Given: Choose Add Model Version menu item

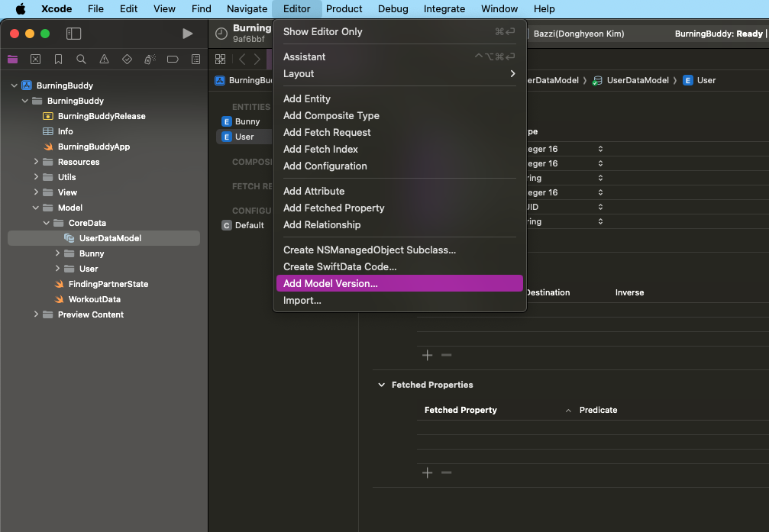Looking at the screenshot, I should coord(399,283).
